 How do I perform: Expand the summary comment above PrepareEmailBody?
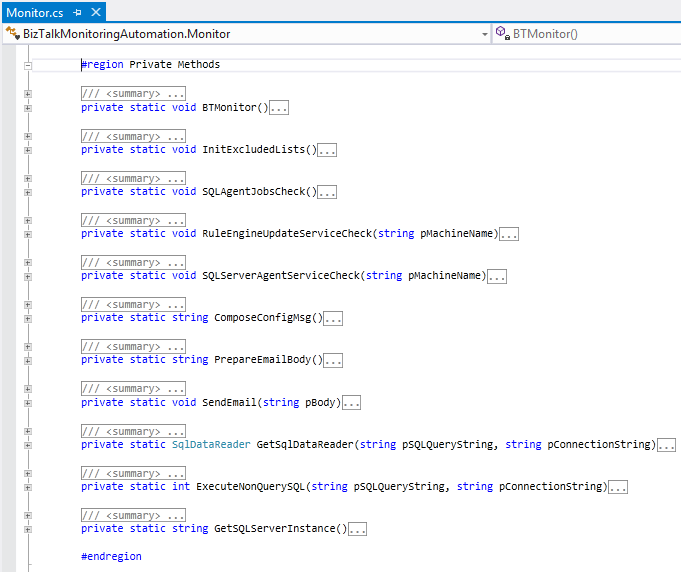click(x=28, y=347)
